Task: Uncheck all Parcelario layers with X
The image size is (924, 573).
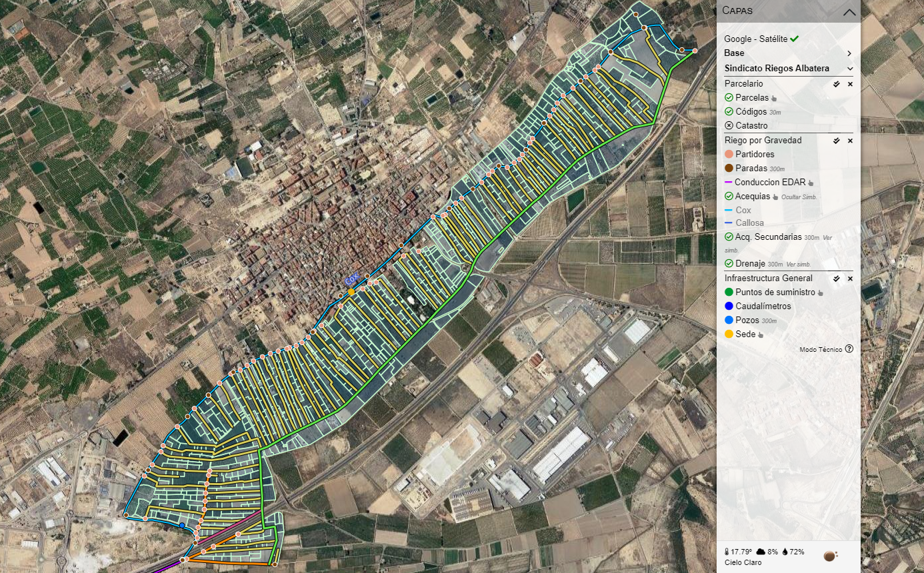Action: pyautogui.click(x=850, y=85)
